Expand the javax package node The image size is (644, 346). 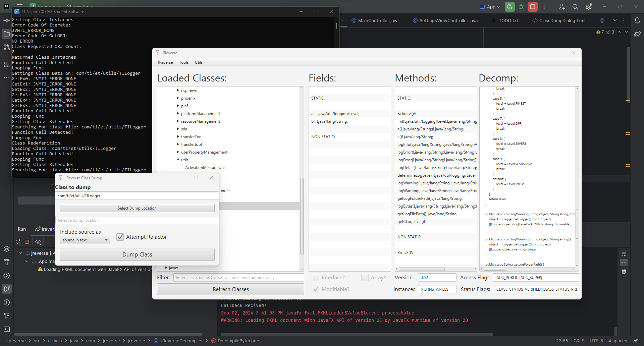(x=166, y=268)
